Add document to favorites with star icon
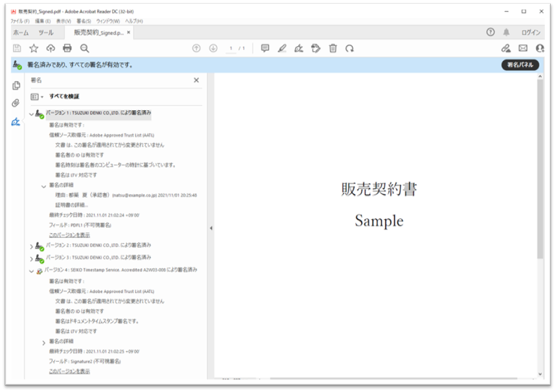 [x=33, y=48]
